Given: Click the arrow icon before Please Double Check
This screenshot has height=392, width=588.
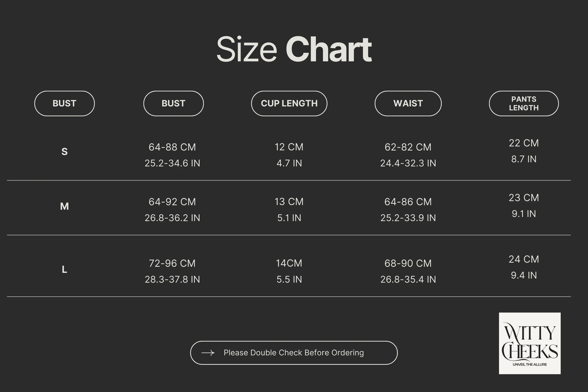Looking at the screenshot, I should click(x=208, y=353).
